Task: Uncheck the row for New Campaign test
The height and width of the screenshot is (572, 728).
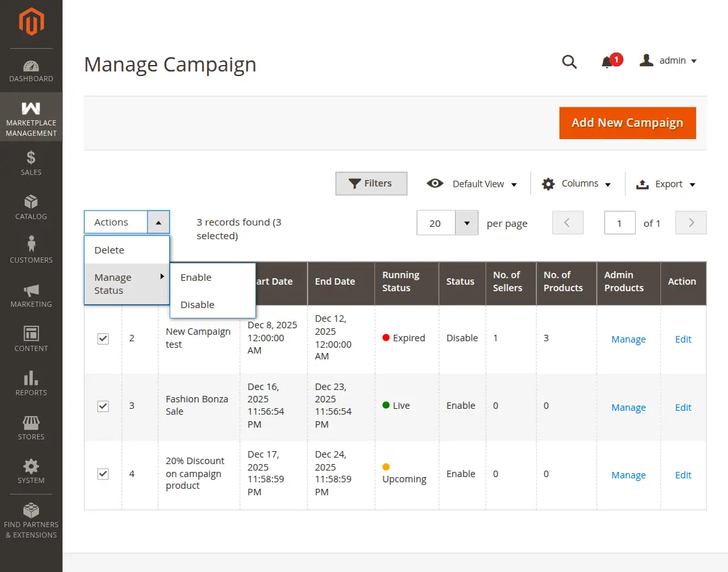Action: tap(102, 339)
